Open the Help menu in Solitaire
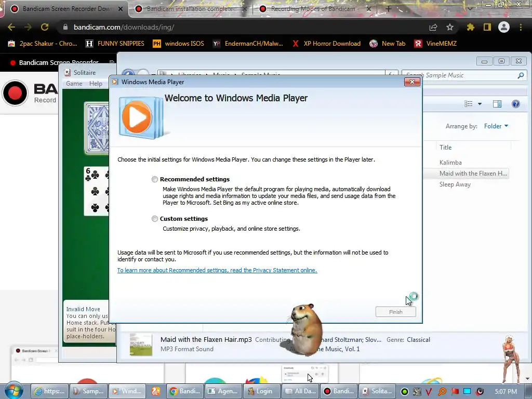 coord(96,84)
